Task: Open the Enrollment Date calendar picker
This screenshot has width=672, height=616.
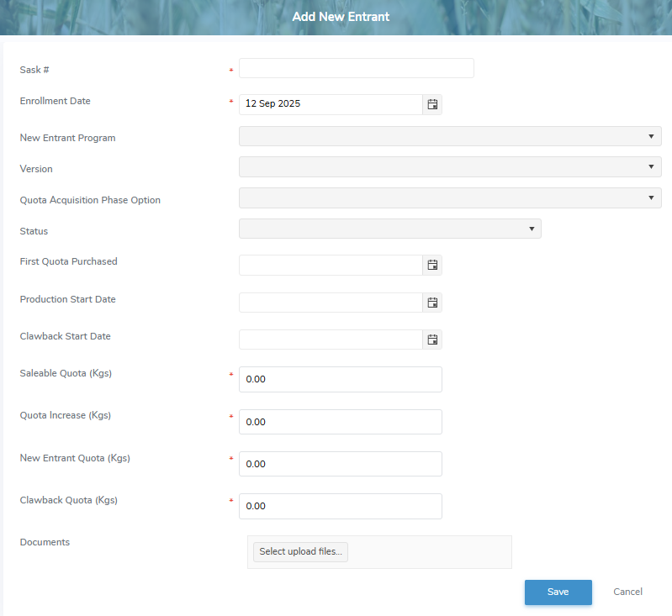Action: (x=432, y=104)
